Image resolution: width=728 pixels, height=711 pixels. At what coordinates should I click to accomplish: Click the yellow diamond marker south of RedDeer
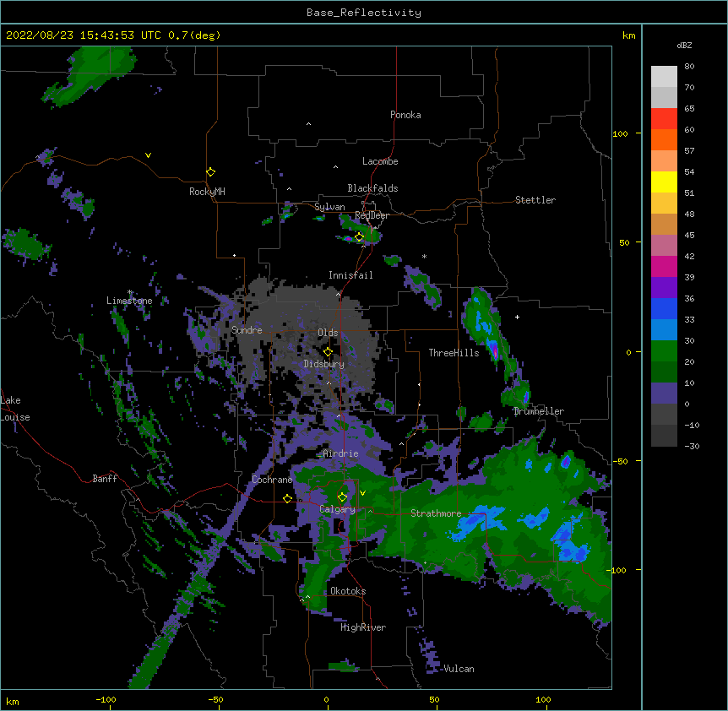pyautogui.click(x=359, y=237)
